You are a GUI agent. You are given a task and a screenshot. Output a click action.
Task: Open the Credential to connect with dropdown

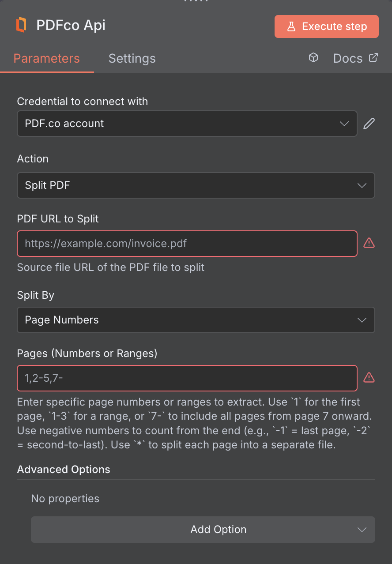pyautogui.click(x=187, y=124)
